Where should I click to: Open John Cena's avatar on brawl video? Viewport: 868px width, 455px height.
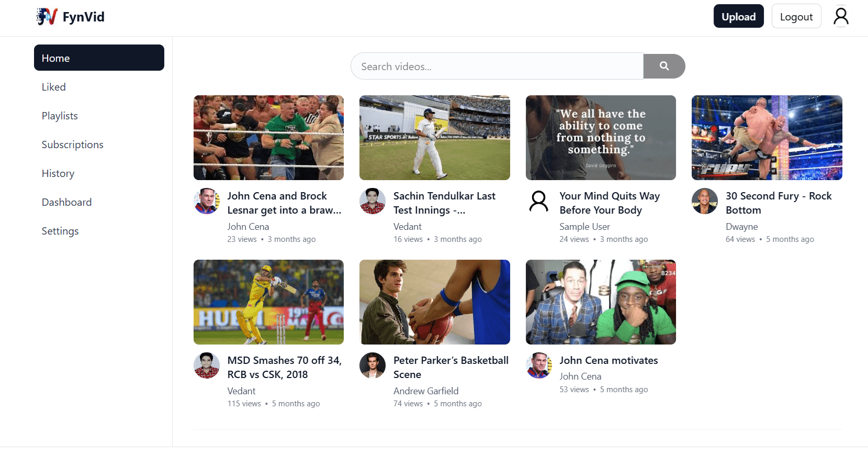click(207, 201)
